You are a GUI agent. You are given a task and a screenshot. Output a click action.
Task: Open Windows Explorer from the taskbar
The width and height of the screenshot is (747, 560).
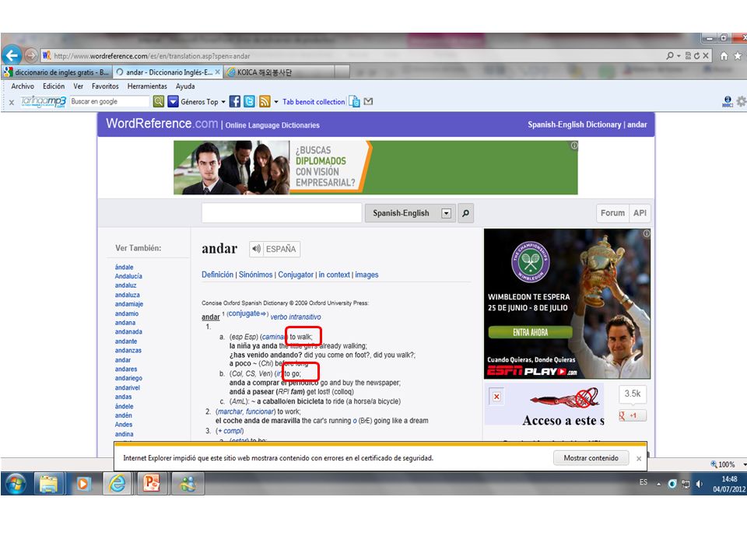click(48, 485)
